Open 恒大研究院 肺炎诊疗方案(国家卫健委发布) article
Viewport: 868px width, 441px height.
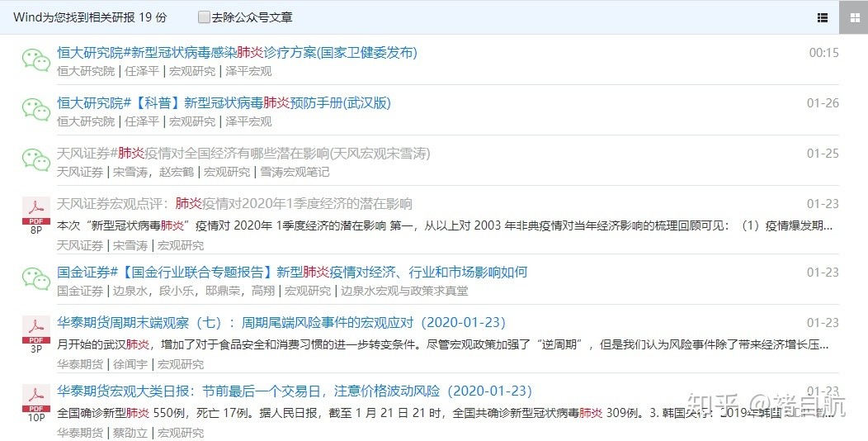point(237,53)
